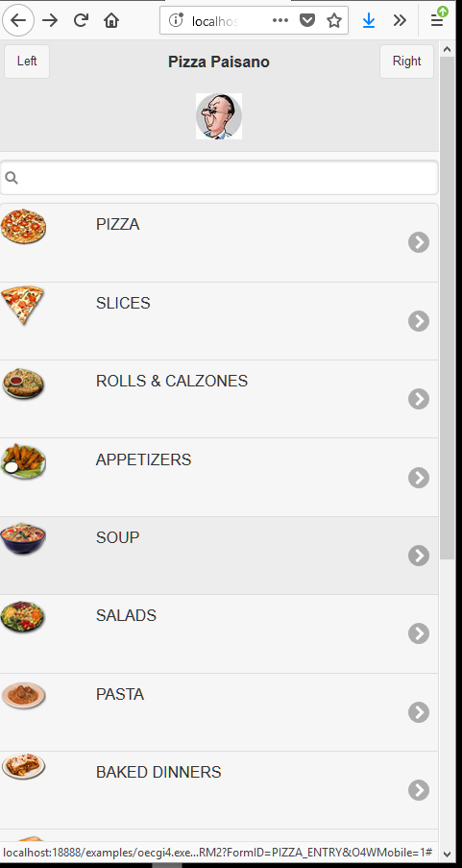Screen dimensions: 462x868
Task: Open the SOUP category
Action: [219, 556]
